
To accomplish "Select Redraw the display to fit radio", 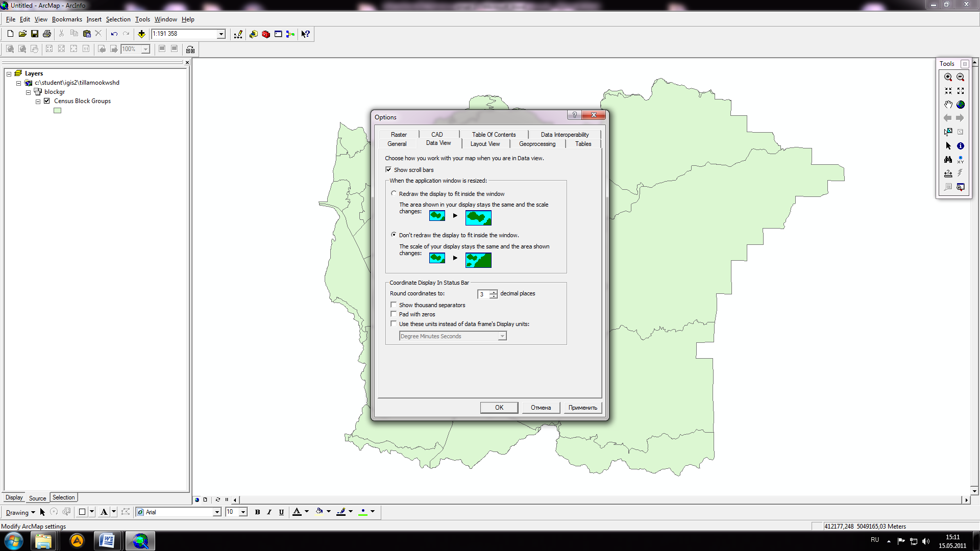I will point(394,193).
